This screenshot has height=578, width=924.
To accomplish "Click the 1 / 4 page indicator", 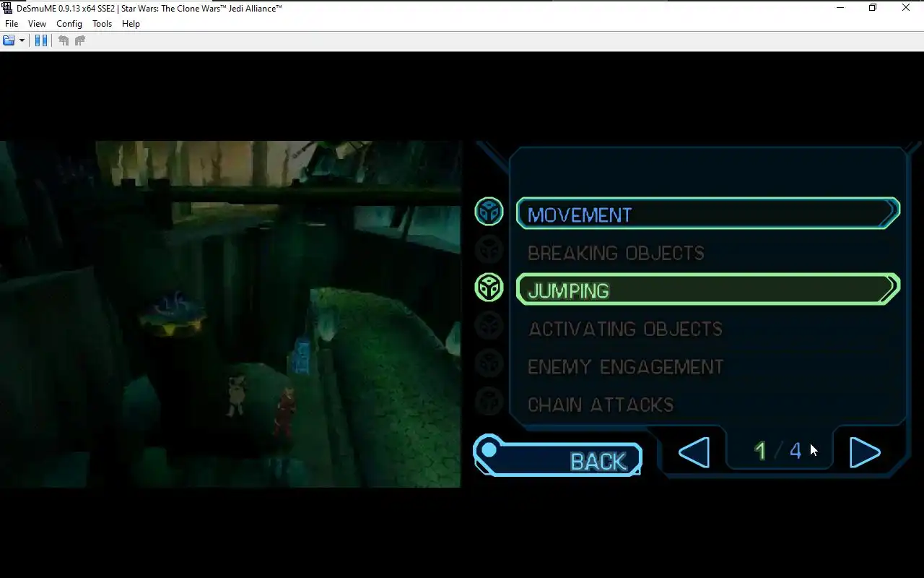I will [777, 452].
